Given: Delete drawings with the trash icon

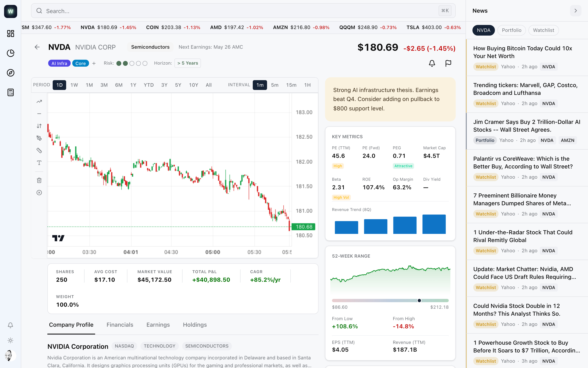Looking at the screenshot, I should (39, 180).
